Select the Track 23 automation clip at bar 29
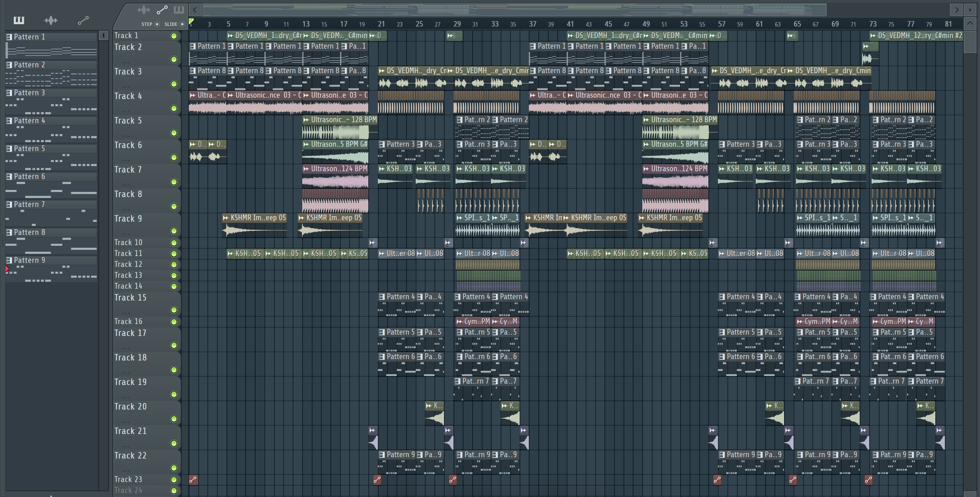The height and width of the screenshot is (497, 980). [x=453, y=480]
